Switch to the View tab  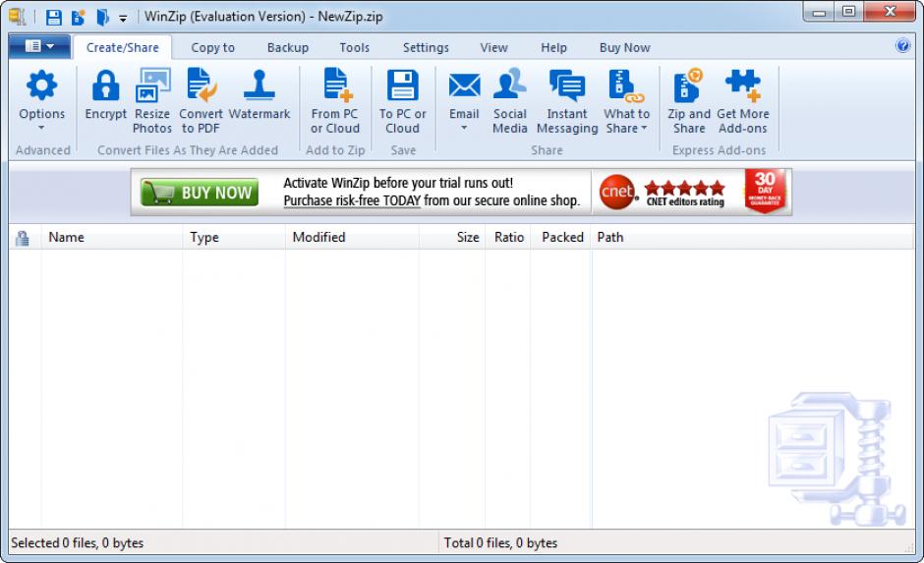tap(493, 48)
